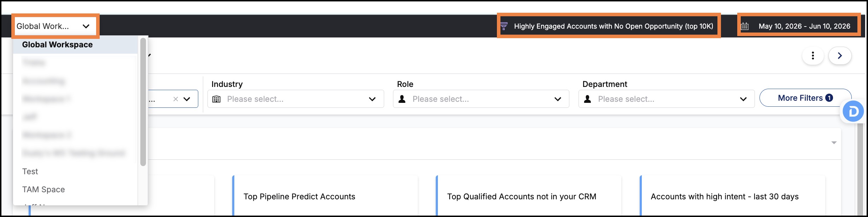Open the three-dot more options menu
The image size is (868, 217).
click(x=813, y=55)
